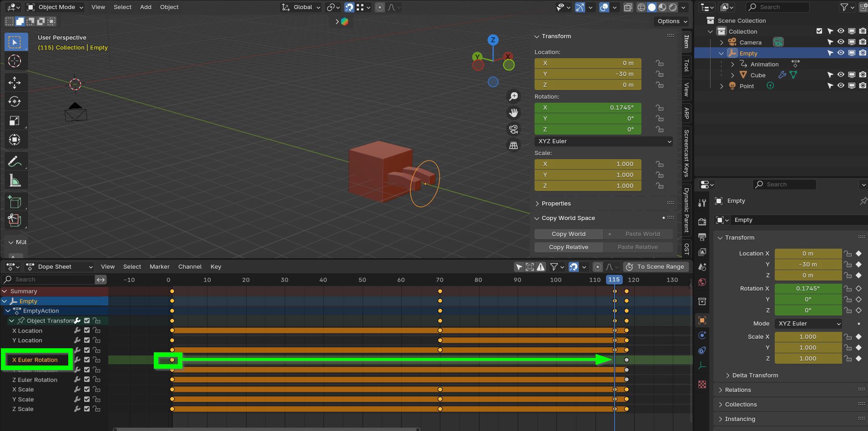The image size is (868, 431).
Task: Open the Object menu in viewport header
Action: click(169, 7)
